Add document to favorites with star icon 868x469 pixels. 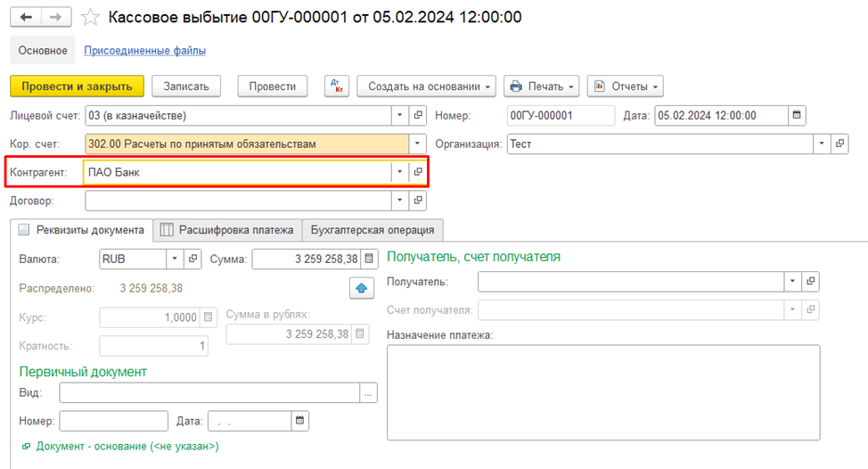(x=90, y=18)
